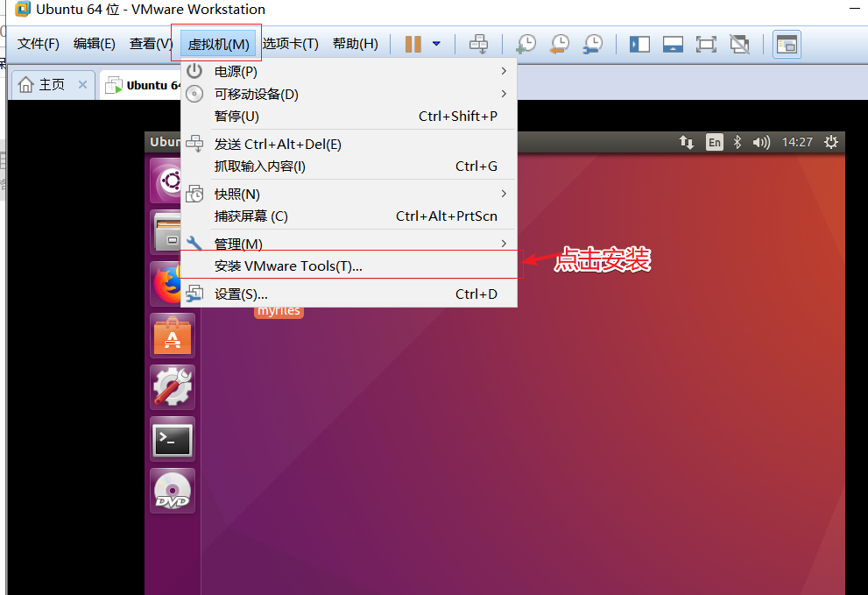Screen dimensions: 868x595
Task: Select the Ubuntu 64 virtual machine tab
Action: 143,85
